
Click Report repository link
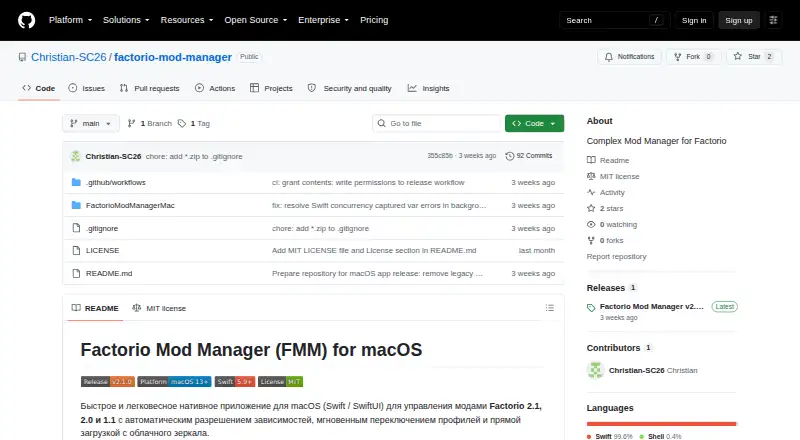pos(616,256)
